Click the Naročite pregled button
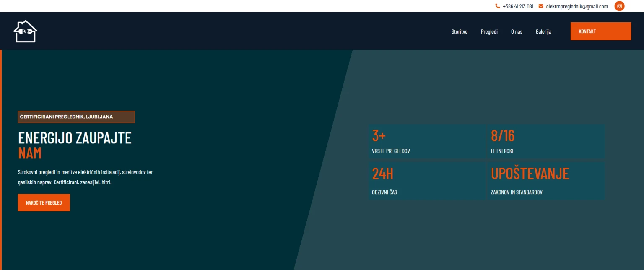This screenshot has width=644, height=270. click(44, 202)
